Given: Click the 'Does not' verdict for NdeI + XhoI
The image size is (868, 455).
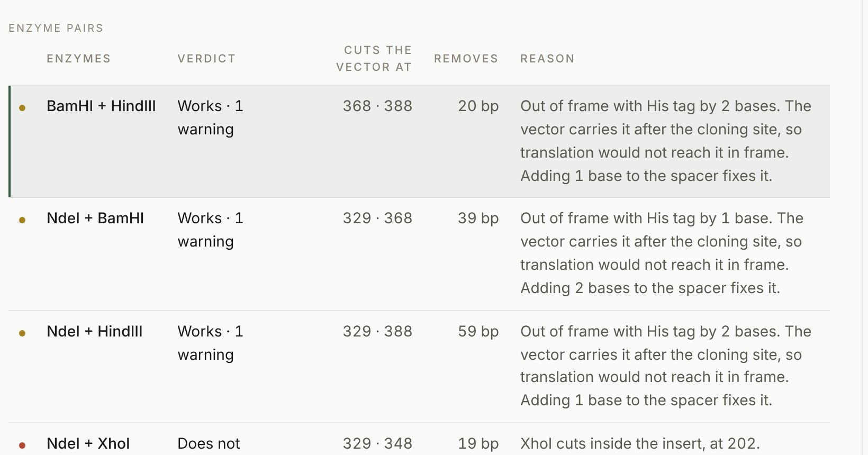Looking at the screenshot, I should pos(209,443).
